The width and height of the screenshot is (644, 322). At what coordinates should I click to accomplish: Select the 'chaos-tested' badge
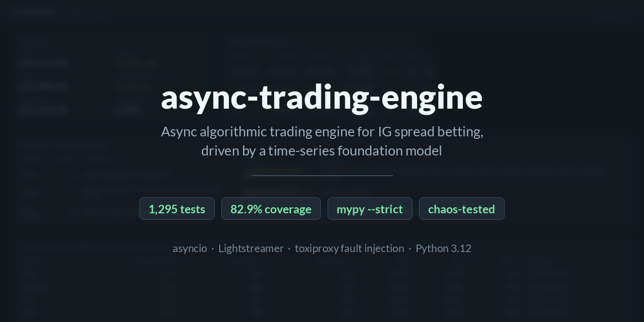pos(462,209)
